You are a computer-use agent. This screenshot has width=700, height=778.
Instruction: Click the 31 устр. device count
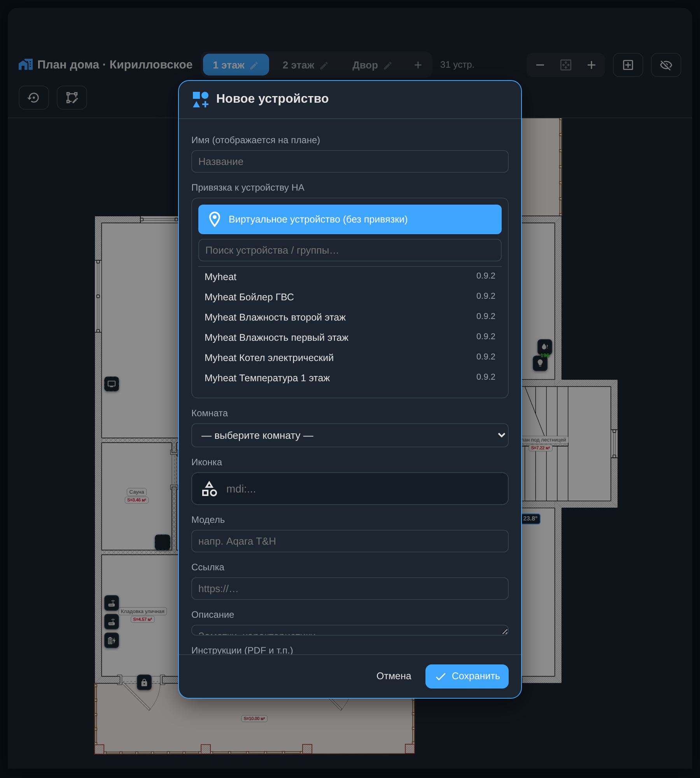point(457,65)
